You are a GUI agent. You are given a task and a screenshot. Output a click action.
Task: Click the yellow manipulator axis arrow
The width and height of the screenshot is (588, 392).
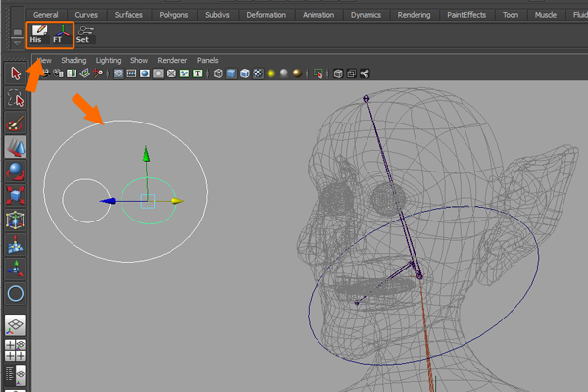tap(177, 201)
